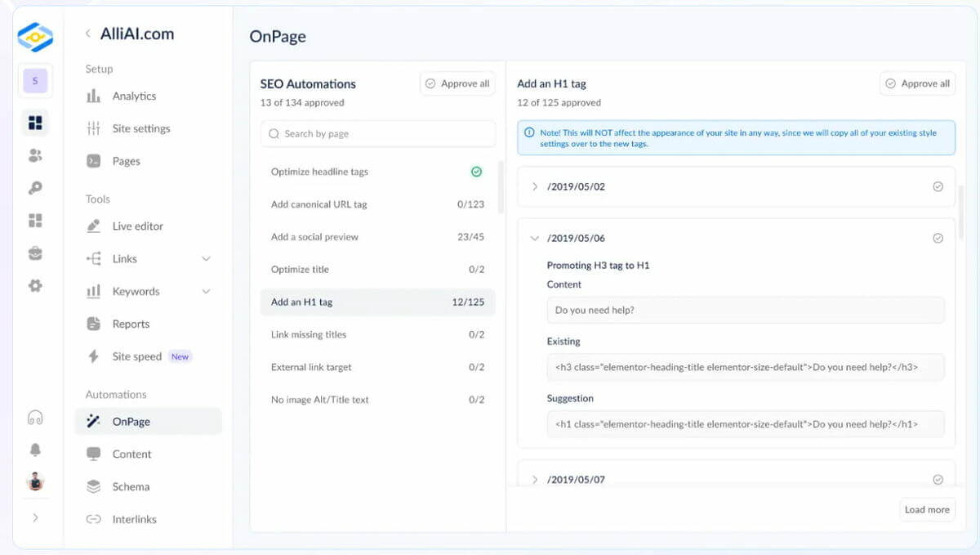The image size is (980, 555).
Task: Open the users icon in left rail
Action: coord(35,155)
